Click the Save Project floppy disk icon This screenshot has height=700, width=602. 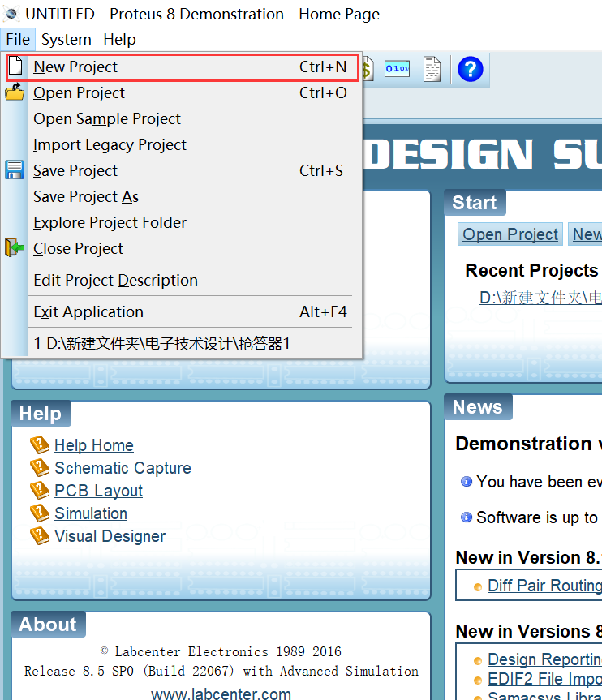15,170
